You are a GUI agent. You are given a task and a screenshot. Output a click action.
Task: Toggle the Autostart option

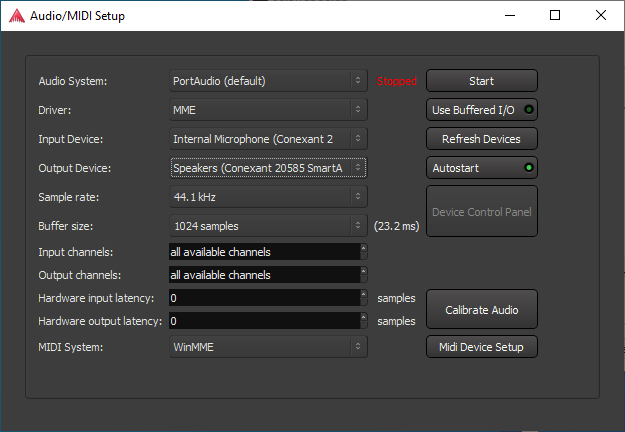pos(482,167)
